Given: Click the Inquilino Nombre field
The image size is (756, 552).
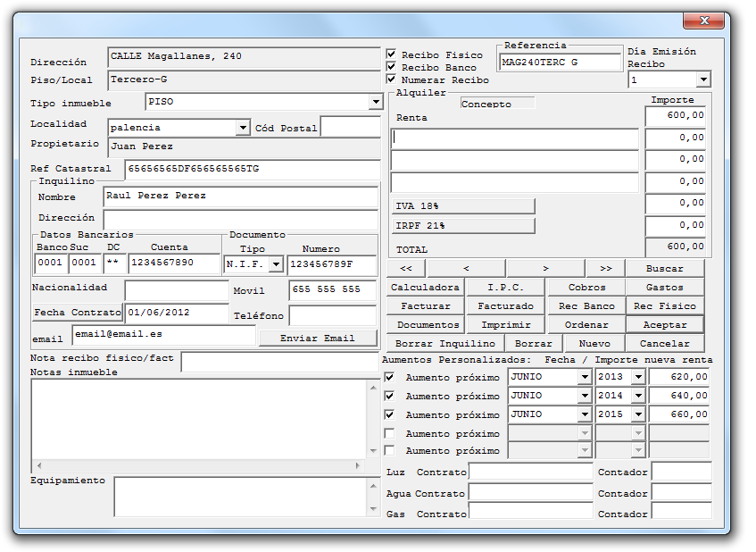Looking at the screenshot, I should coord(241,197).
